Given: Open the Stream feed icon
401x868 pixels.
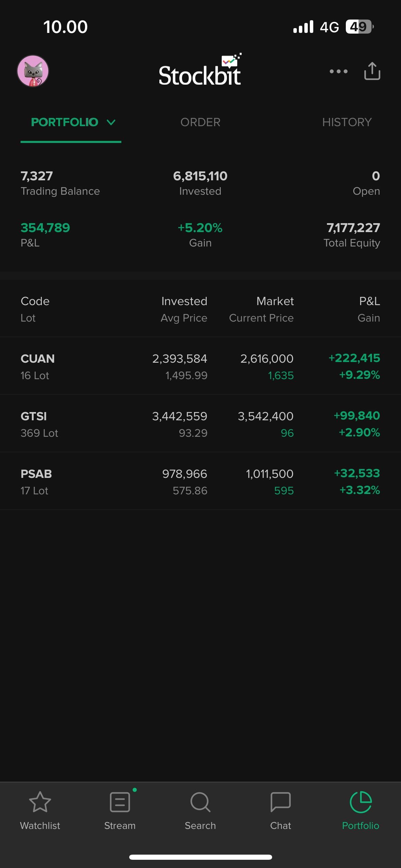Looking at the screenshot, I should coord(120,802).
